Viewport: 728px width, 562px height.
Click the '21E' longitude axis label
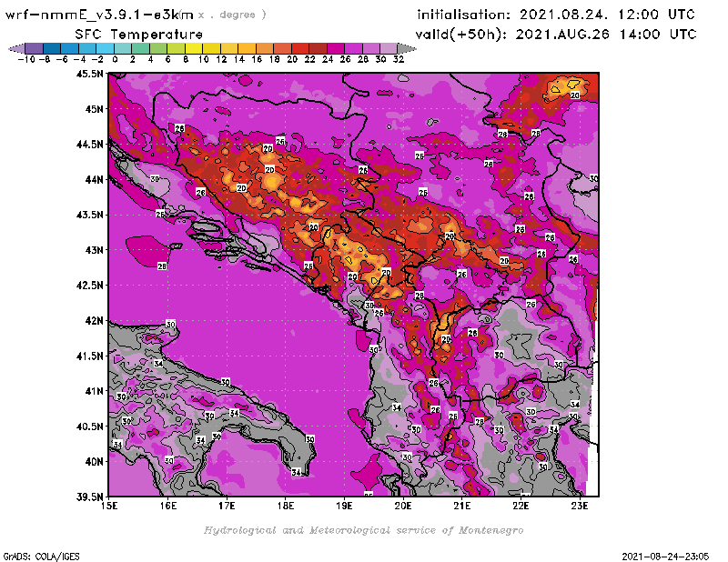pos(462,506)
